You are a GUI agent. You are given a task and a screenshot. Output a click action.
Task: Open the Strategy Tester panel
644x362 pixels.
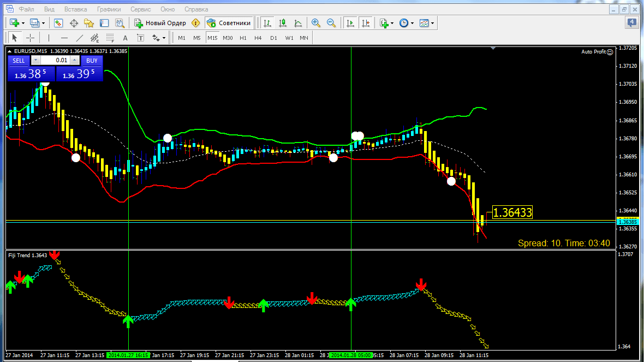pyautogui.click(x=118, y=23)
